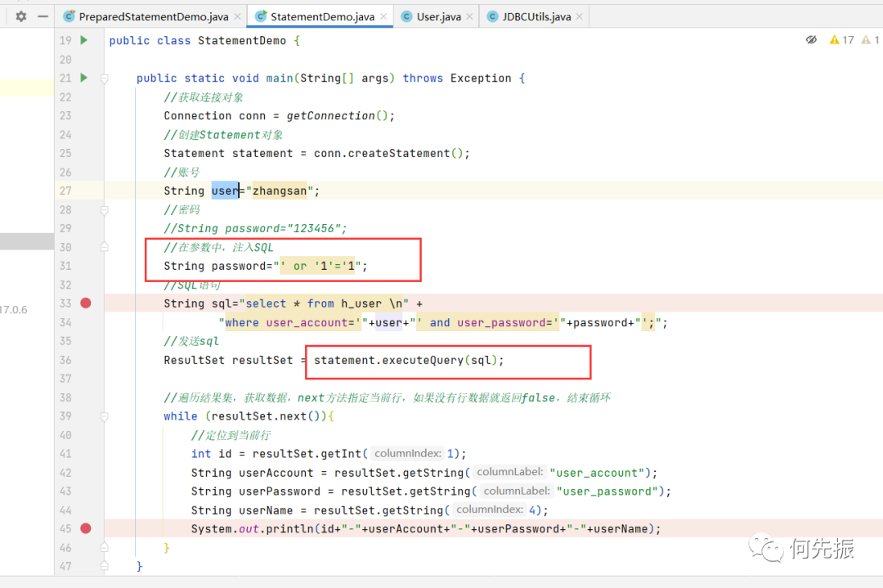The image size is (883, 588).
Task: Click the and user_password= string fragment
Action: (488, 323)
